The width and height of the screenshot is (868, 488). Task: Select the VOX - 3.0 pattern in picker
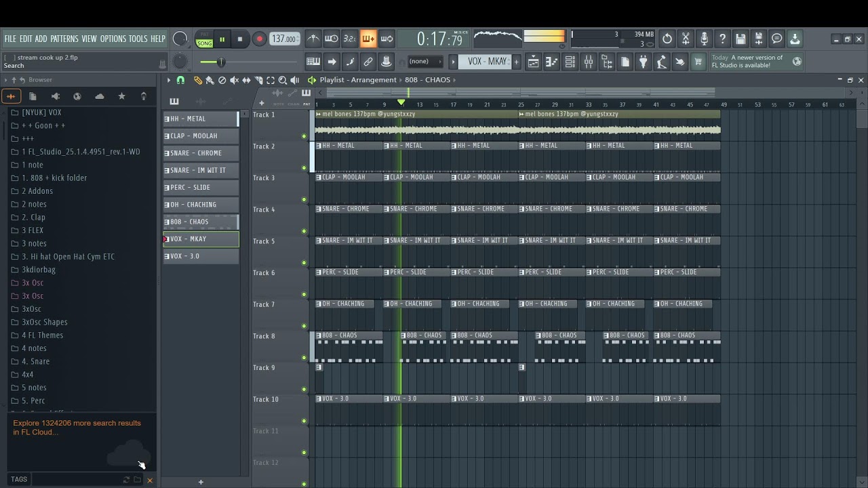(201, 256)
